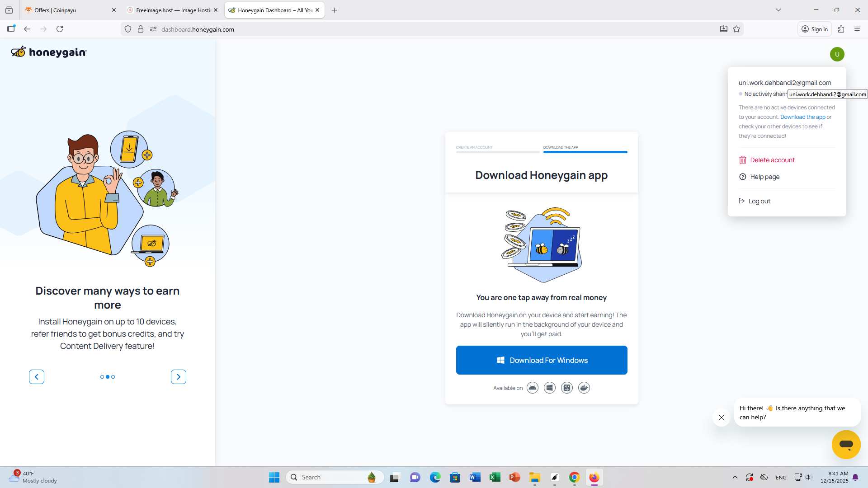Open the user avatar menu

point(837,54)
